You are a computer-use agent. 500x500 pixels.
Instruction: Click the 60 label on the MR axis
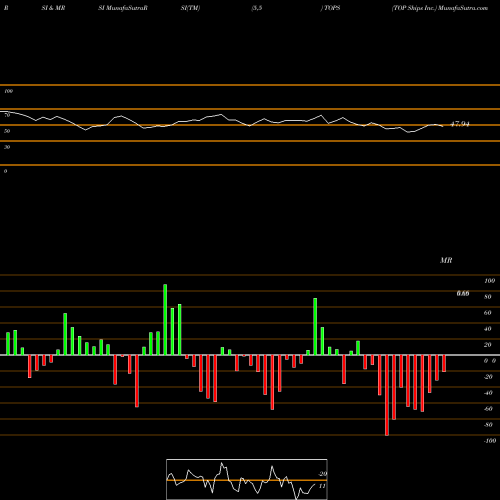click(x=488, y=313)
